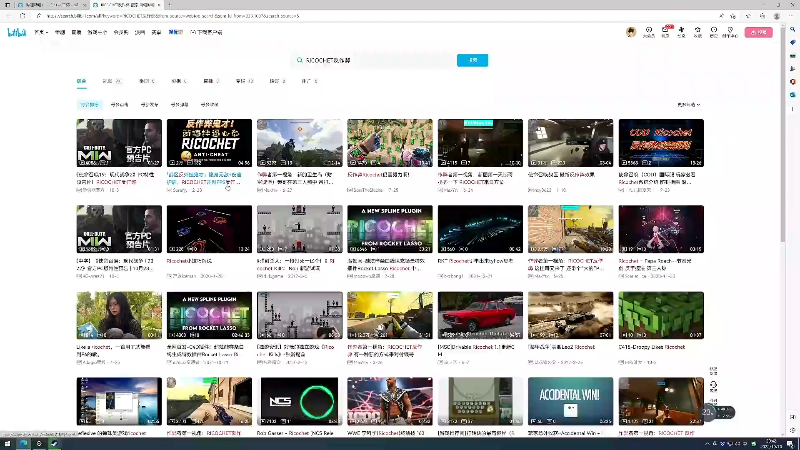Screen dimensions: 800x450
Task: Open the NCS green circle thumbnail
Action: click(299, 402)
